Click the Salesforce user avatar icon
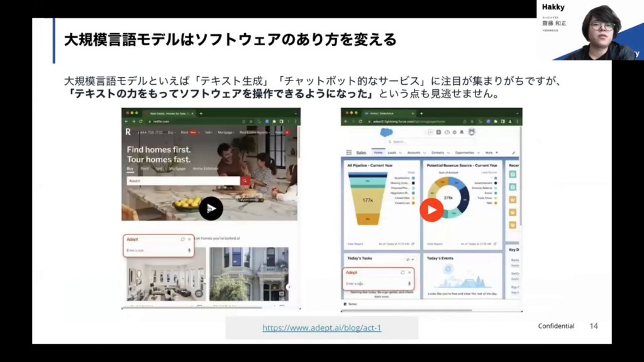 tap(472, 132)
